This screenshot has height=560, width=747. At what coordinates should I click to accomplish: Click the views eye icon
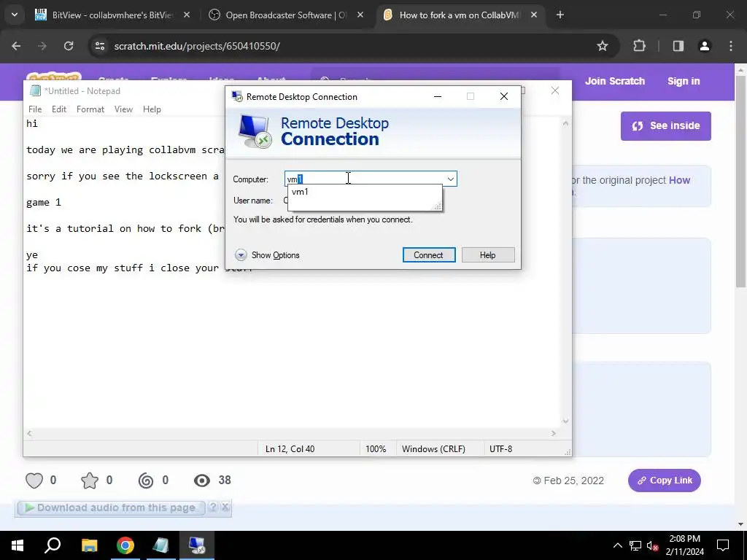[202, 481]
